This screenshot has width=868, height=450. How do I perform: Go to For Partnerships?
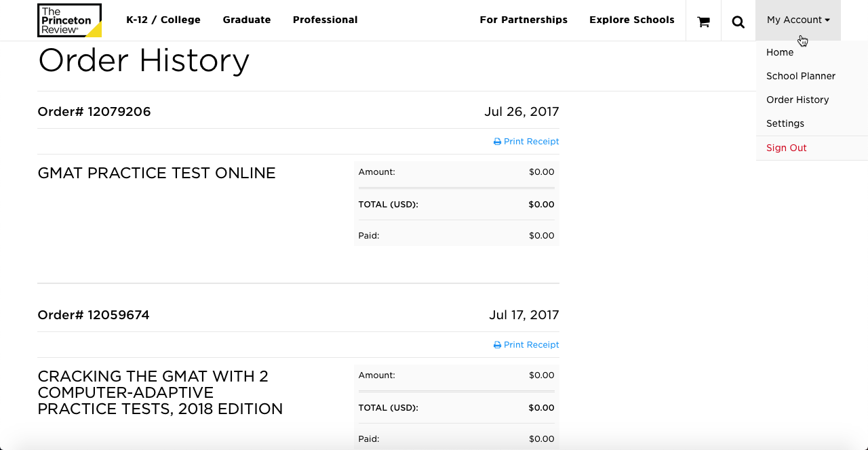(x=524, y=20)
